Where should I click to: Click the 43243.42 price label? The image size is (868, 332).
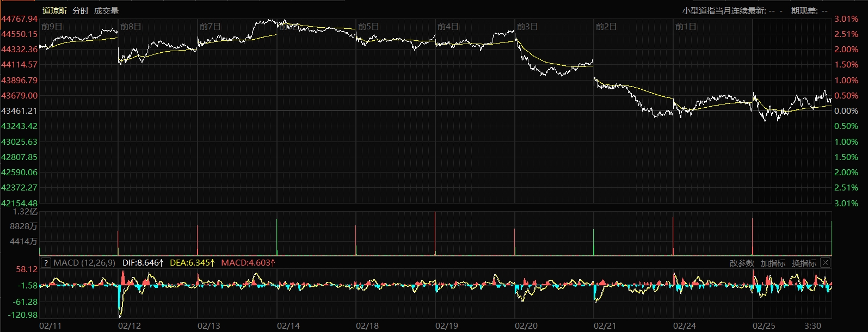point(19,126)
